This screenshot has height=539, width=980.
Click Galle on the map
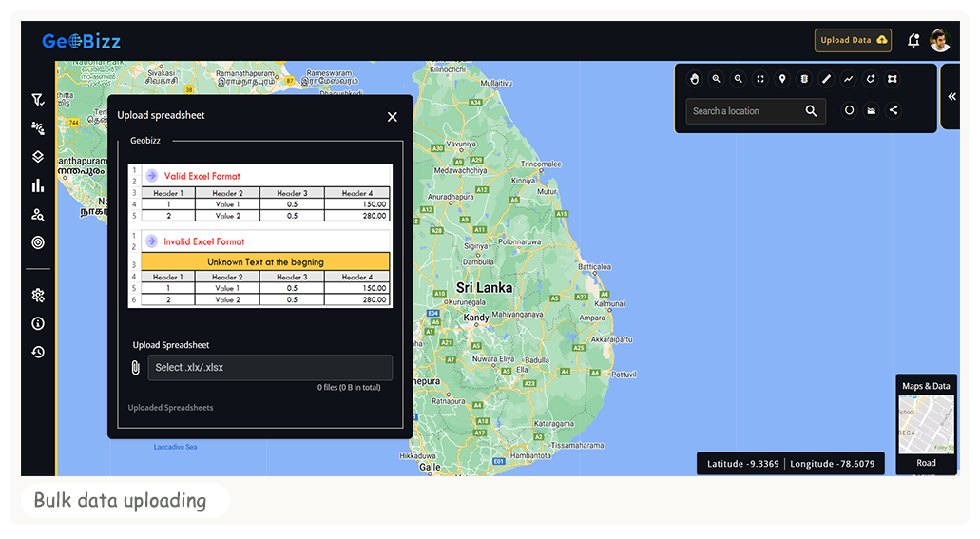coord(430,467)
